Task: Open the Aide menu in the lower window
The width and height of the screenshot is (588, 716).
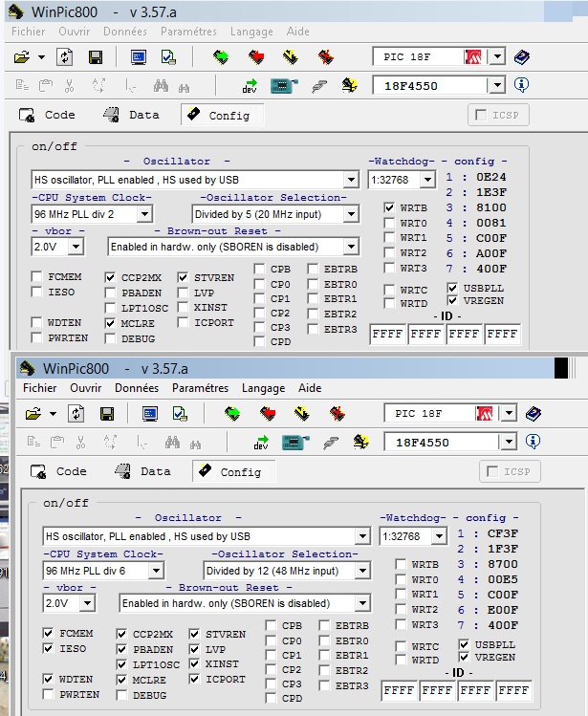Action: 310,388
